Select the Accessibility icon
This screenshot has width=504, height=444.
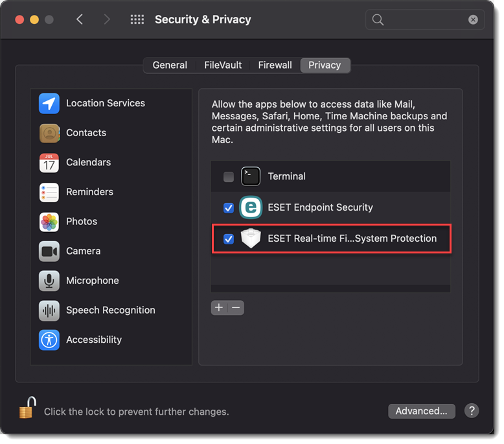[49, 340]
